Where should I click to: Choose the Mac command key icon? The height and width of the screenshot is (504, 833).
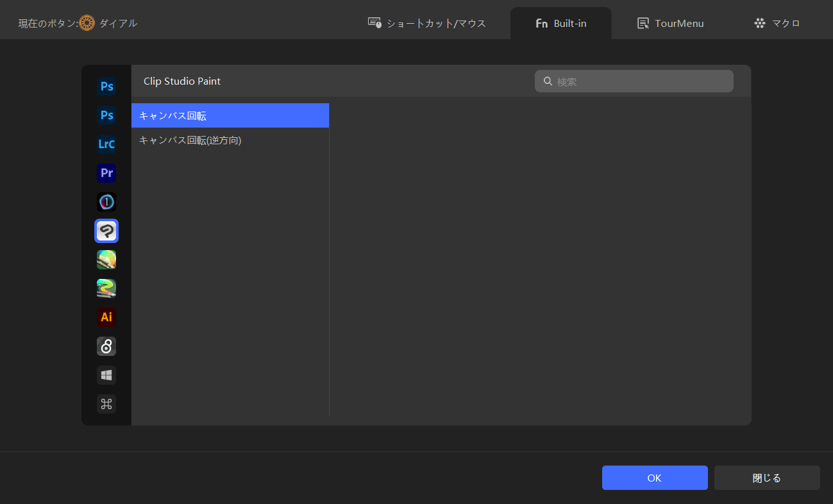106,404
